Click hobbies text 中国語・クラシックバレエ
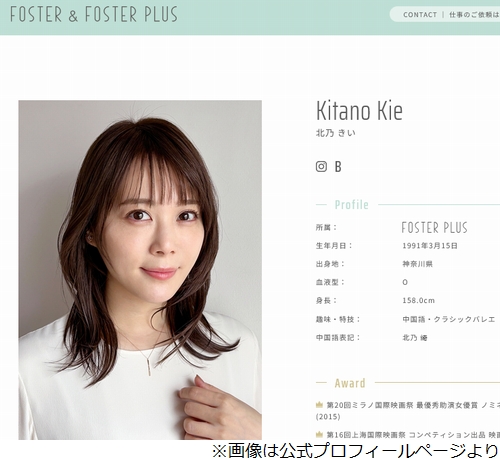Image resolution: width=500 pixels, height=460 pixels. pos(449,319)
